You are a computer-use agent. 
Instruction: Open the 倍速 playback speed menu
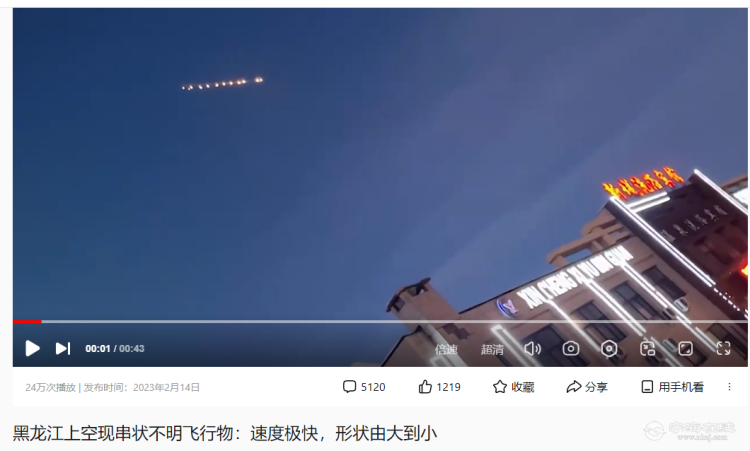tap(446, 349)
